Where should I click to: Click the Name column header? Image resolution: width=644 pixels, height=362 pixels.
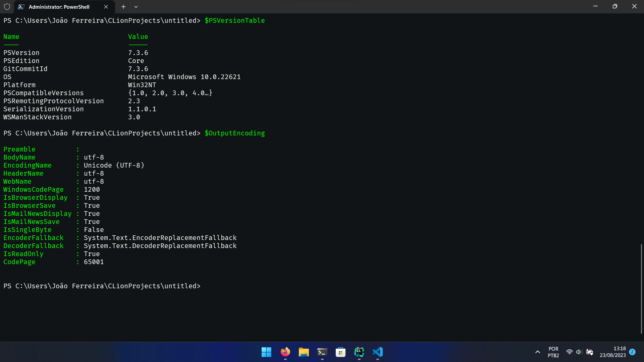pyautogui.click(x=11, y=37)
